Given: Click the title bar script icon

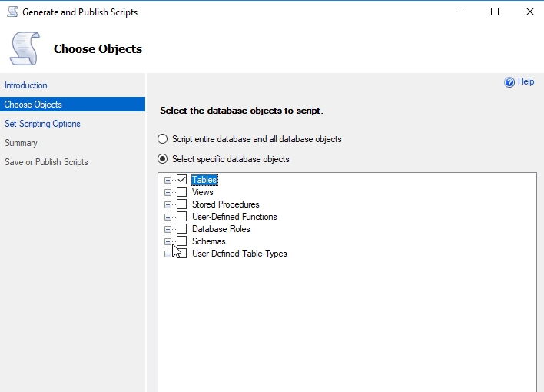Looking at the screenshot, I should click(x=11, y=12).
